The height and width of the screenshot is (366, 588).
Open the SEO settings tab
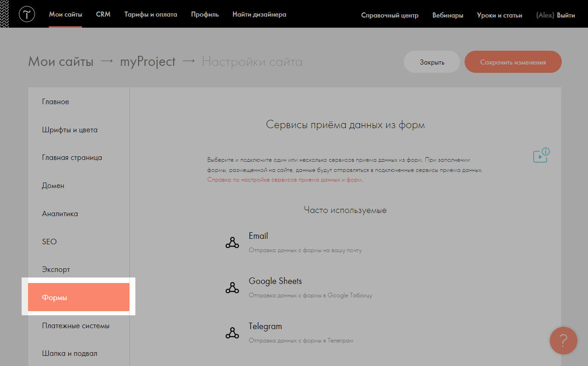[x=49, y=242]
